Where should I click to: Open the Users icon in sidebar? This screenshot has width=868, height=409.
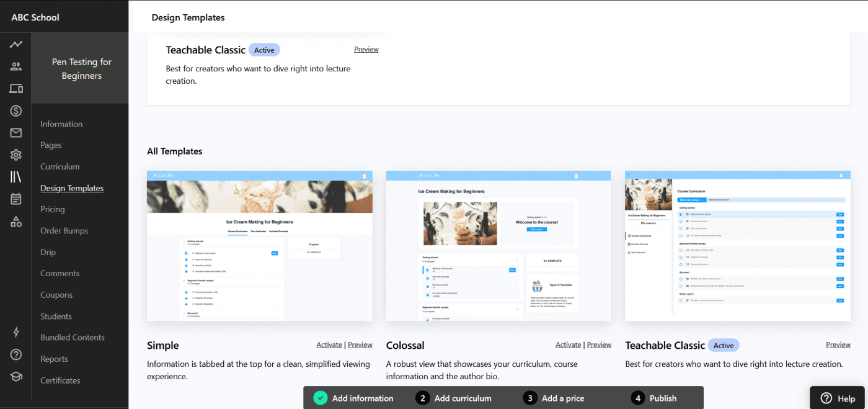[x=16, y=66]
